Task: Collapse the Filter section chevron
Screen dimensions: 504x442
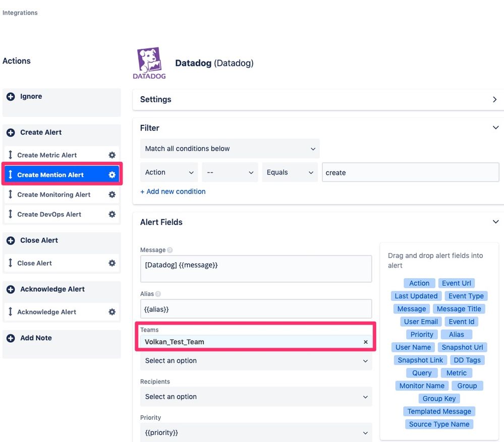Action: tap(495, 128)
